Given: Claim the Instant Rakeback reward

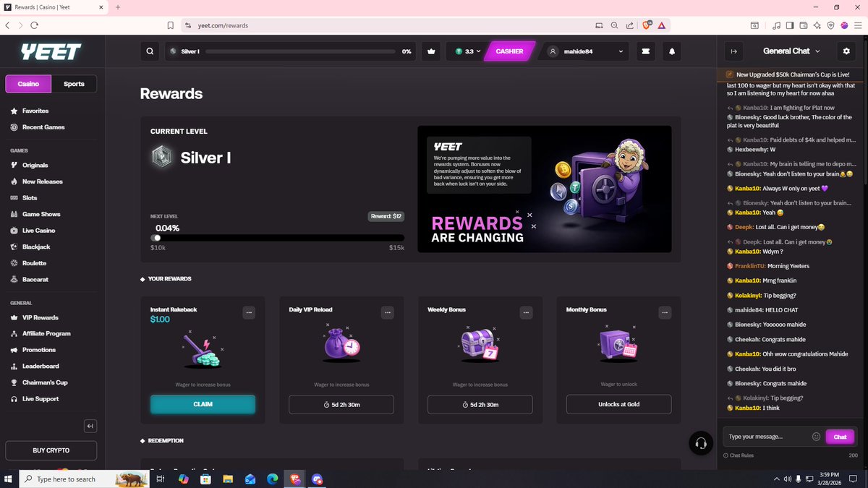Looking at the screenshot, I should (x=203, y=404).
